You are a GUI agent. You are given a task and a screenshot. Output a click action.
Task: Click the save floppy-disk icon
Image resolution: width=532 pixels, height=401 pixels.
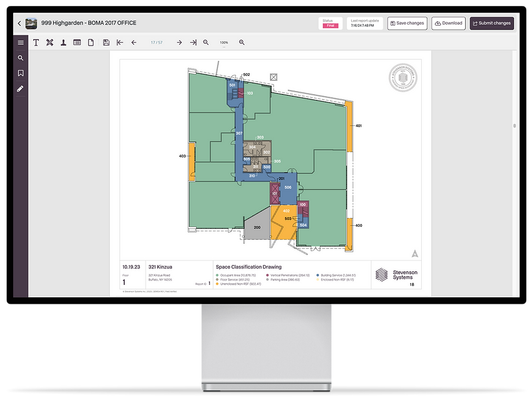tap(106, 42)
